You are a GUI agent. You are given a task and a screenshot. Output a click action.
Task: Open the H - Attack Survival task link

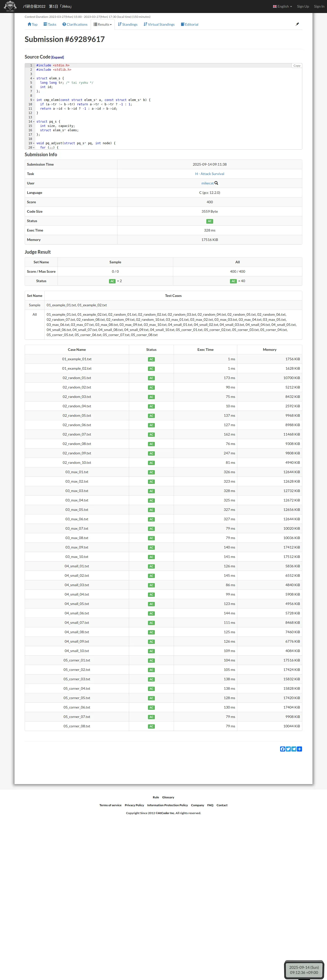(x=209, y=174)
